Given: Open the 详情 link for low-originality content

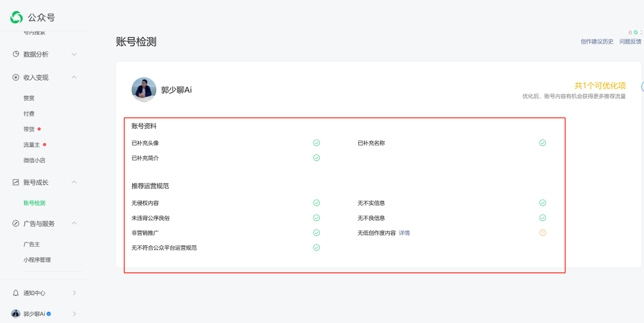Looking at the screenshot, I should [x=404, y=233].
